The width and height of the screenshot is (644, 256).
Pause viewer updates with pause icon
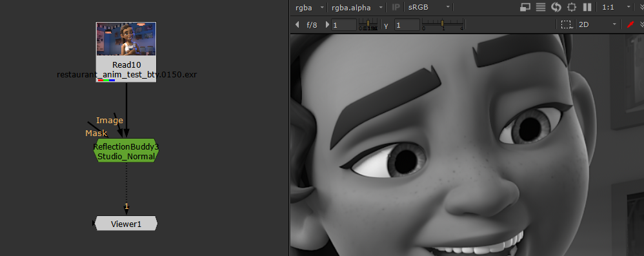(587, 7)
